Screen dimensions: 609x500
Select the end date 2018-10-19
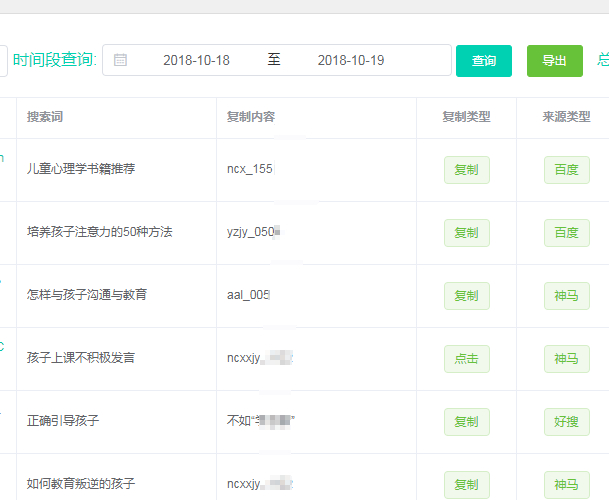coord(351,60)
